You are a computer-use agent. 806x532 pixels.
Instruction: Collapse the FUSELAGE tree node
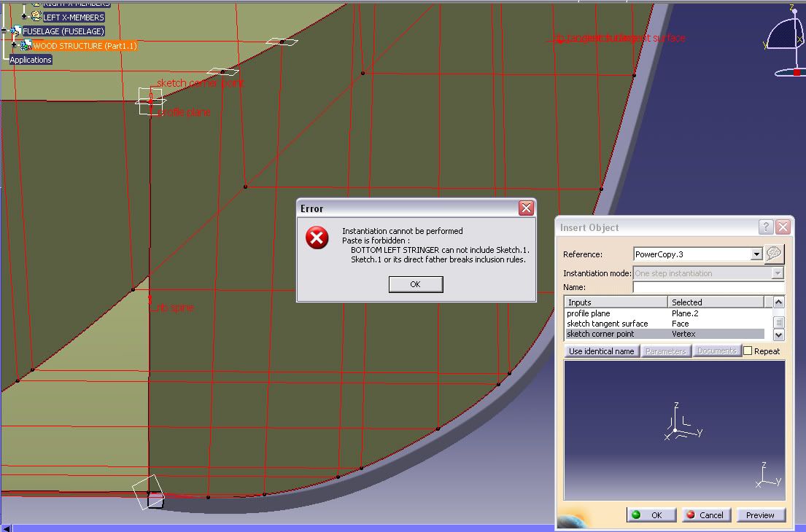coord(4,31)
